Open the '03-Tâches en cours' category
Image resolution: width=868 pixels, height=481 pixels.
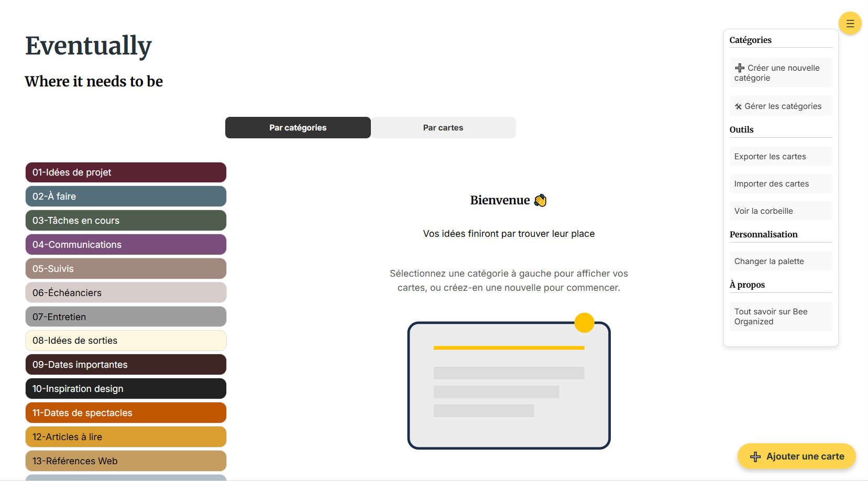coord(126,221)
